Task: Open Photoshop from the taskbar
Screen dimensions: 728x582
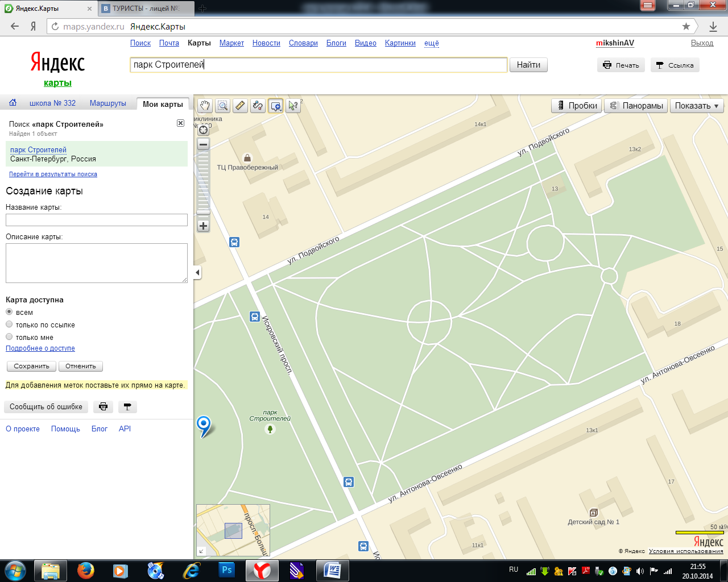Action: 226,570
